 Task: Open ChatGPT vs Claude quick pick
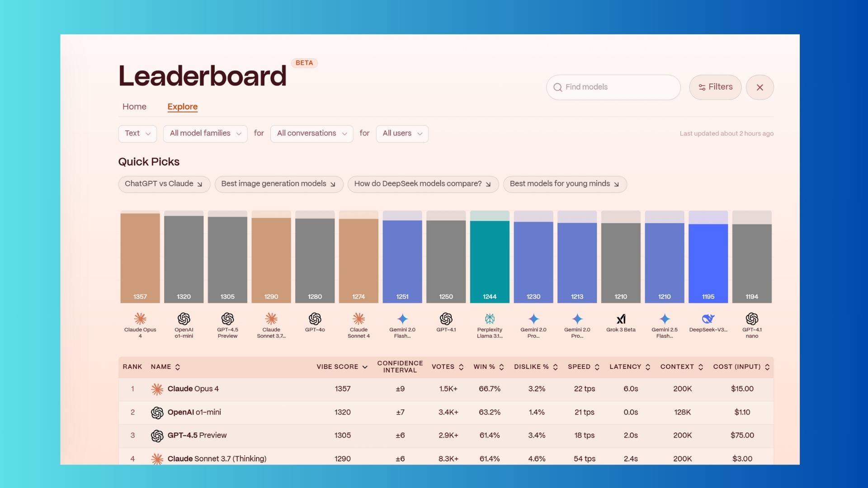pyautogui.click(x=164, y=184)
